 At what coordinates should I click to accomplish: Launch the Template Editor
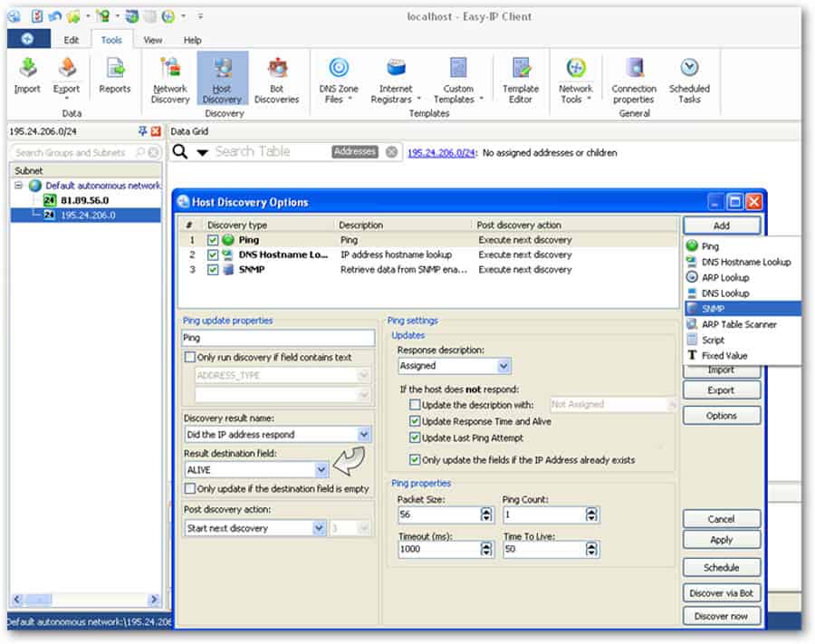coord(521,80)
